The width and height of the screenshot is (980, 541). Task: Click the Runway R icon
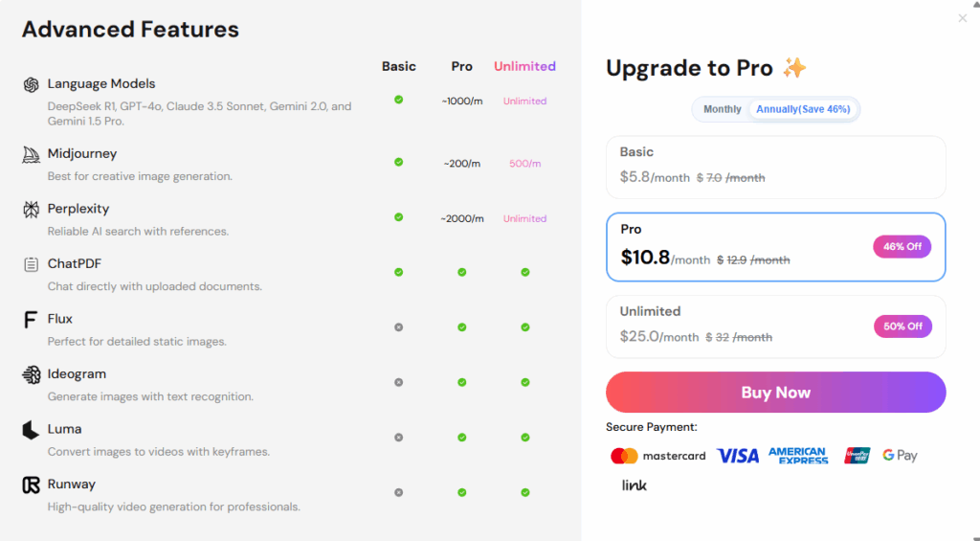pos(31,485)
